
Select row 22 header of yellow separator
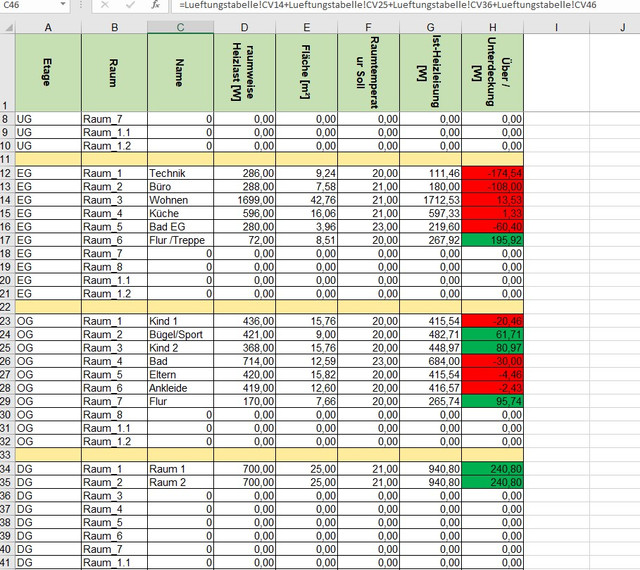click(6, 307)
